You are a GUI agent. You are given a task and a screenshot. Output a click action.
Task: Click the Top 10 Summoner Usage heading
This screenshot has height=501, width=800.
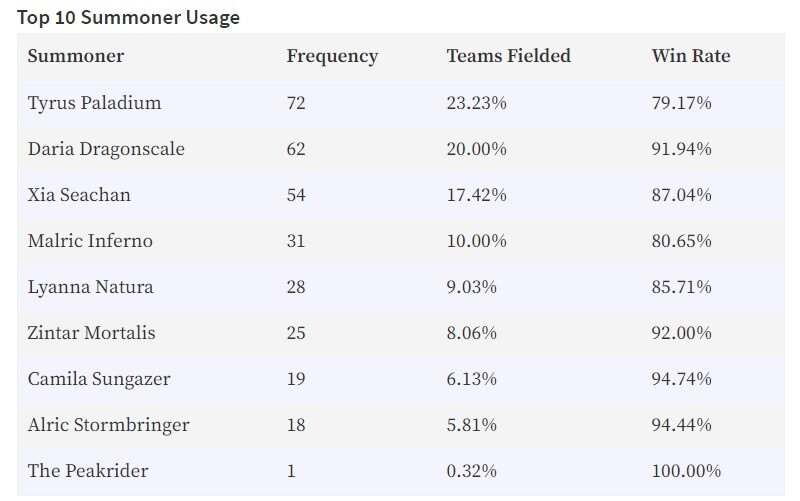pyautogui.click(x=128, y=17)
